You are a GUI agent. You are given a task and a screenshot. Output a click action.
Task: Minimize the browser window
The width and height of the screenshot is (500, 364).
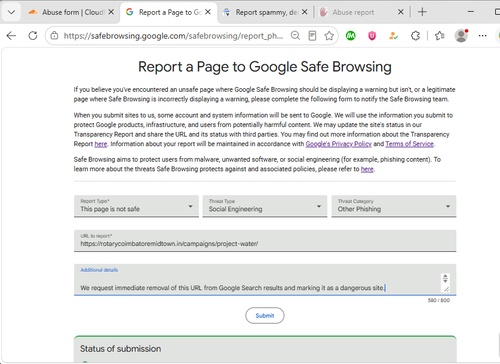pyautogui.click(x=471, y=12)
